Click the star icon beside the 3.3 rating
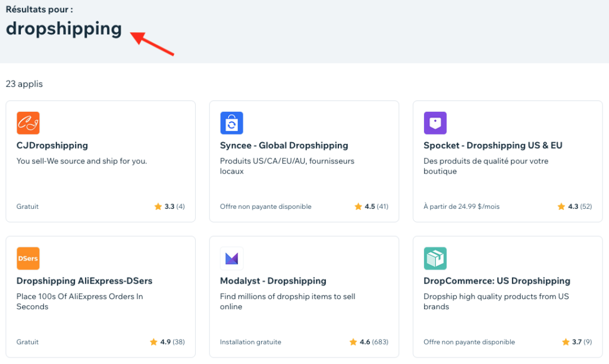 (158, 206)
